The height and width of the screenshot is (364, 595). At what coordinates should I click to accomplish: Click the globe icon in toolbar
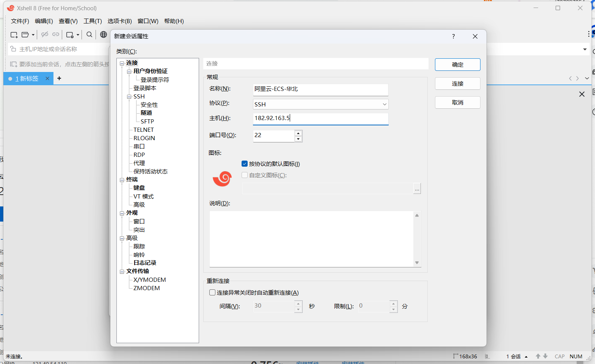103,34
